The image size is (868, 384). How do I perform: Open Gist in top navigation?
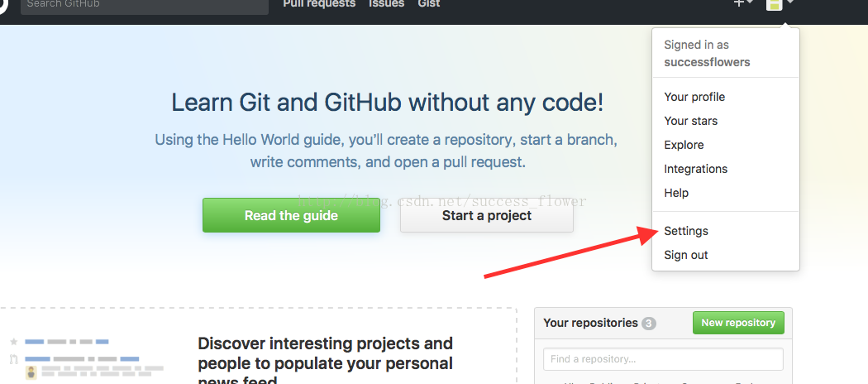point(429,3)
